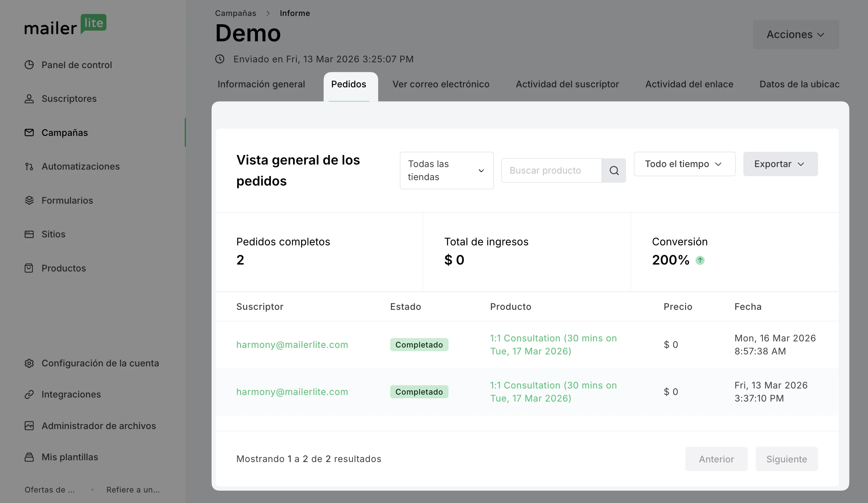Image resolution: width=868 pixels, height=503 pixels.
Task: Switch to Información general tab
Action: [x=261, y=84]
